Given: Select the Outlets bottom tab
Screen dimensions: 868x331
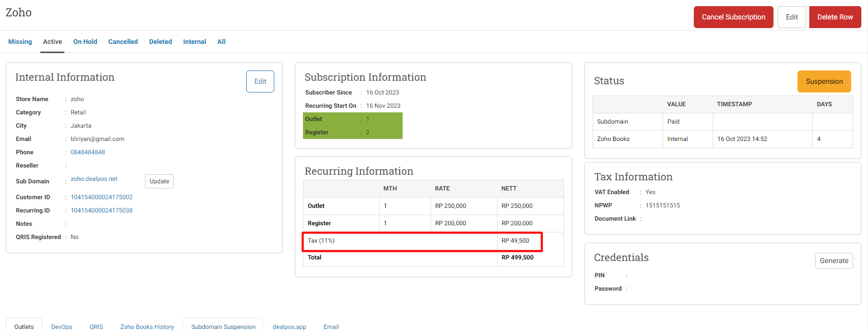Looking at the screenshot, I should (24, 326).
